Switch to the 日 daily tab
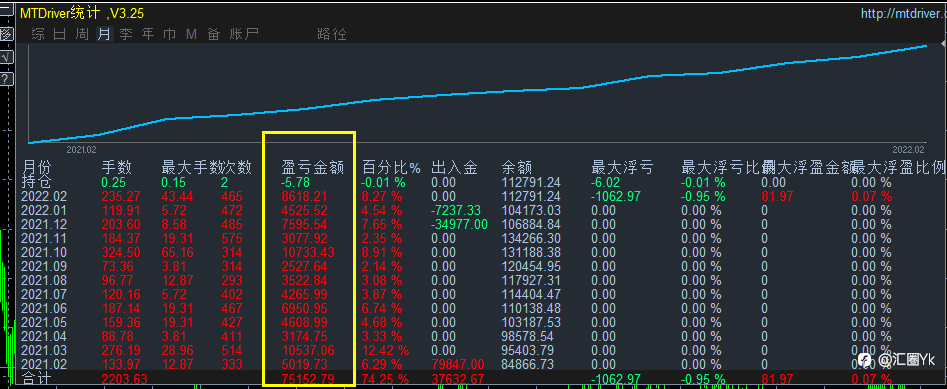The width and height of the screenshot is (947, 389). [60, 34]
